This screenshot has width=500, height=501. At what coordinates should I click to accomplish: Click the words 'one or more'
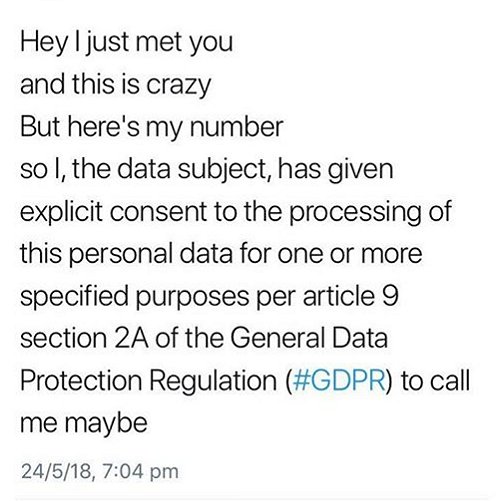pyautogui.click(x=350, y=254)
